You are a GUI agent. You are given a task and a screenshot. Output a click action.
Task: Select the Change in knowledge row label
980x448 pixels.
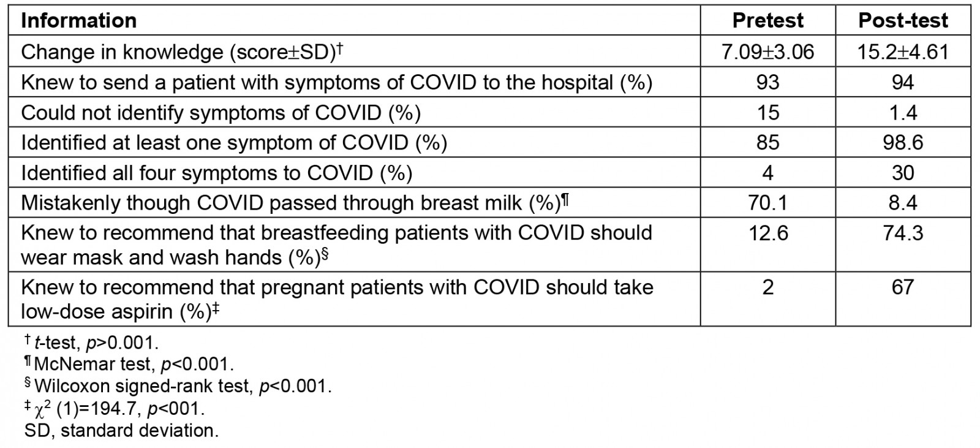181,51
